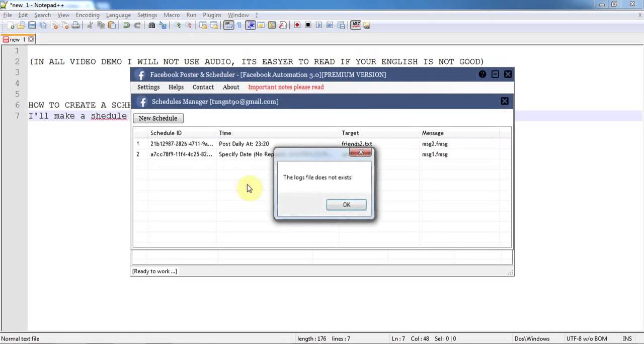This screenshot has width=644, height=344.
Task: Click the Stop Recording macro icon
Action: pyautogui.click(x=308, y=25)
